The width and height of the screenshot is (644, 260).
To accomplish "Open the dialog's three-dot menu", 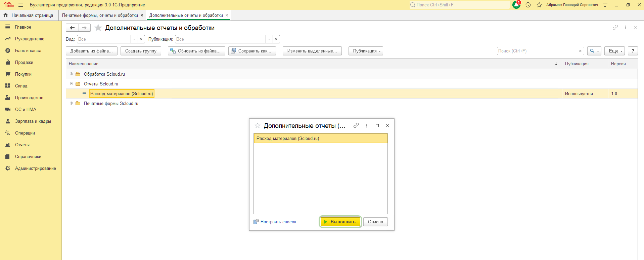I will pos(367,125).
